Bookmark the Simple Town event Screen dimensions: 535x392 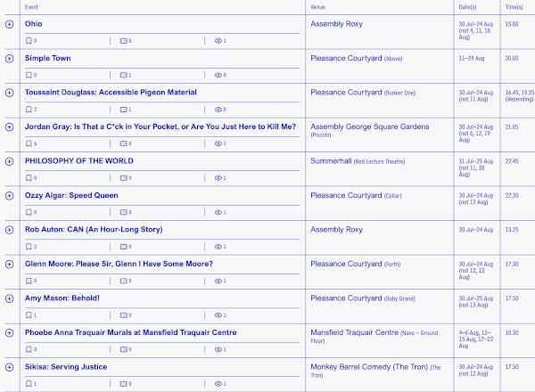[x=29, y=75]
